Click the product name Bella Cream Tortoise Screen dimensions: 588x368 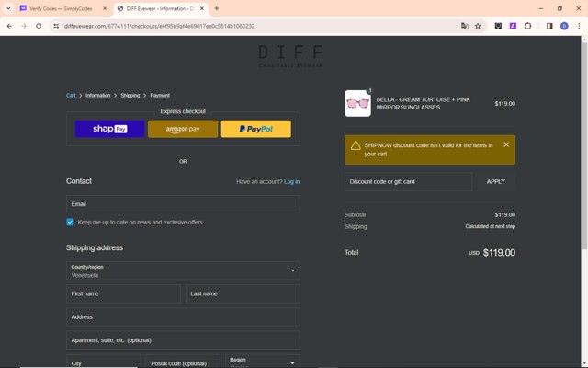(423, 103)
